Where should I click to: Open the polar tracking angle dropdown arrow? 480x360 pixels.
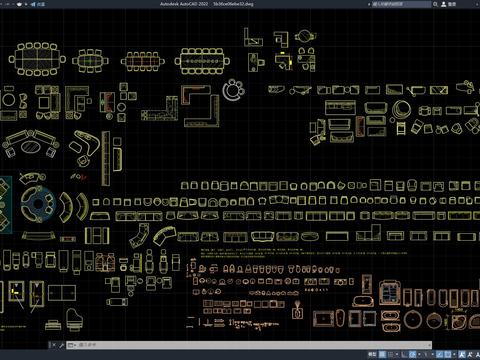[x=419, y=354]
